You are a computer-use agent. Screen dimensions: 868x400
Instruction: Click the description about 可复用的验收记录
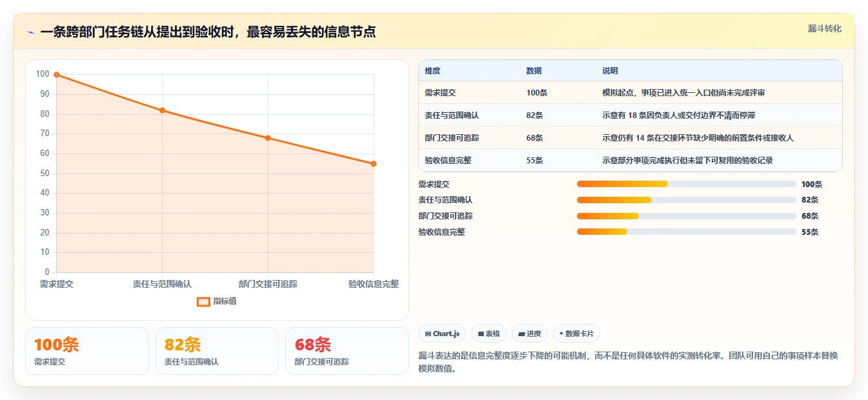coord(687,161)
